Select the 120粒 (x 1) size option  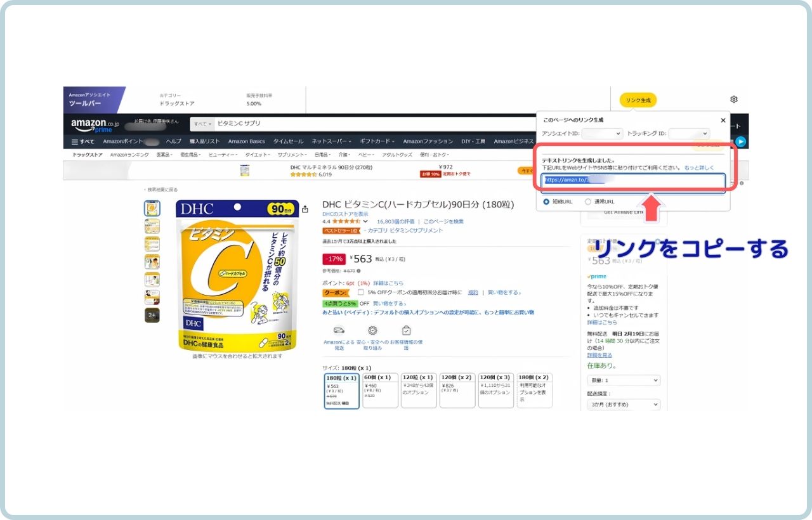pos(419,391)
